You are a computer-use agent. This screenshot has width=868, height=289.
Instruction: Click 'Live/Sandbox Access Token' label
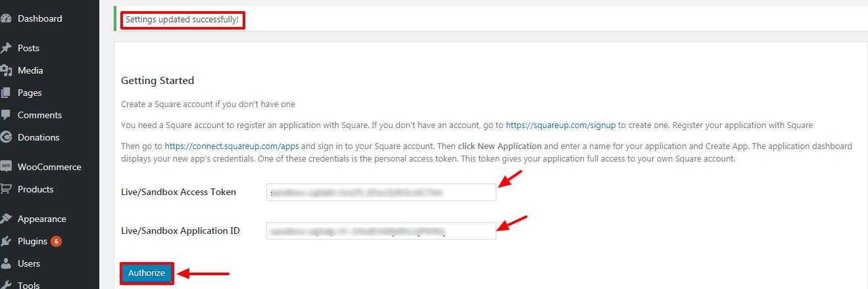click(178, 192)
